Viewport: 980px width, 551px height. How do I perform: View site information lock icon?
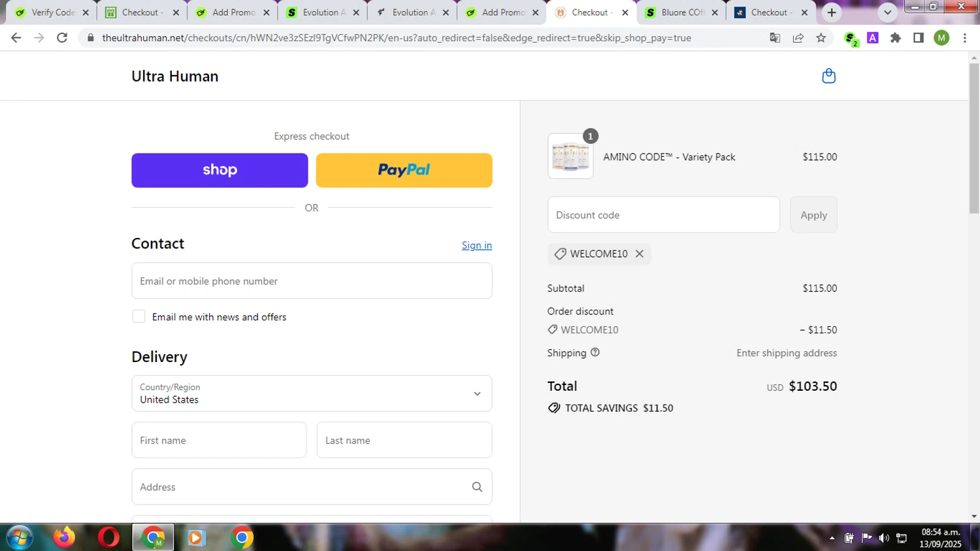tap(91, 38)
